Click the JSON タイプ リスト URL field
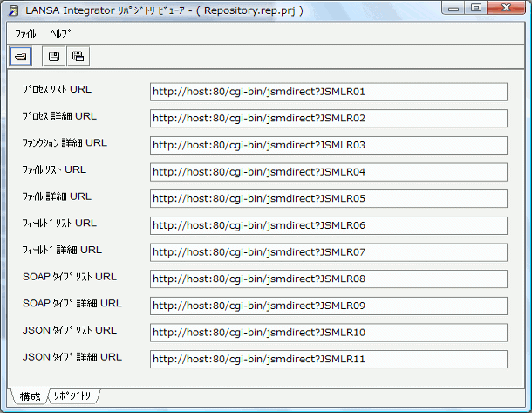This screenshot has height=413, width=532. (329, 333)
